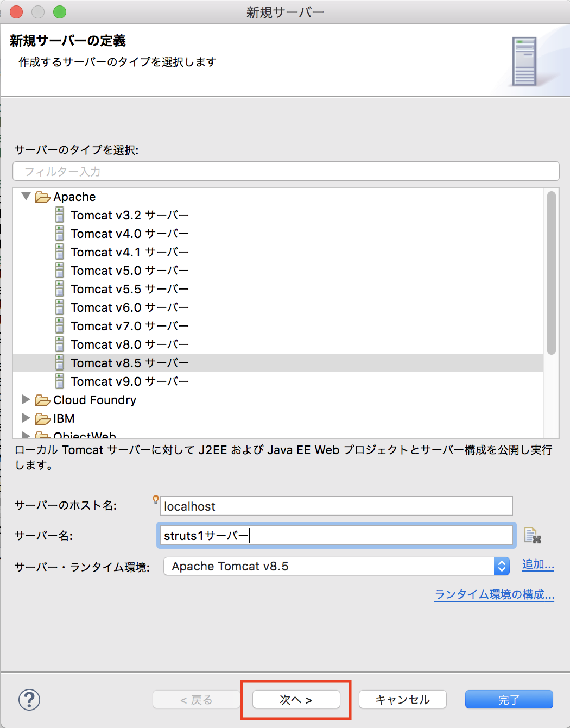The width and height of the screenshot is (570, 728).
Task: Click the help question mark icon
Action: [x=29, y=699]
